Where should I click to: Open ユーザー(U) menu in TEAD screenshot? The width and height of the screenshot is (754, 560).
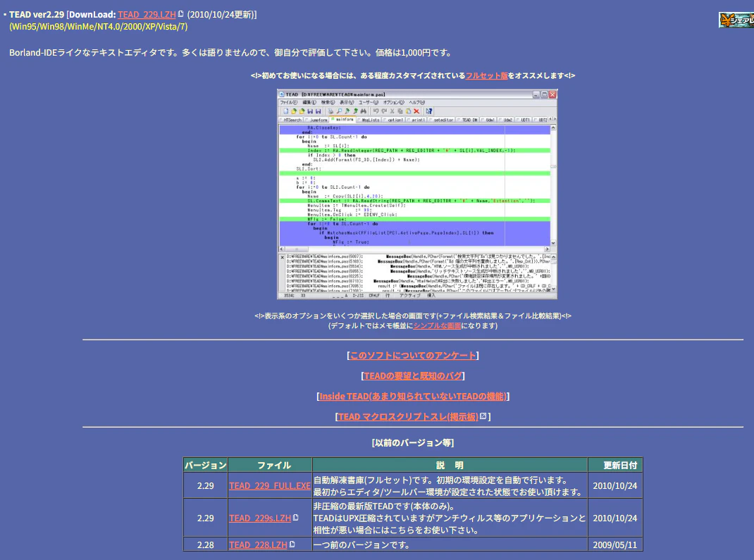[x=369, y=102]
